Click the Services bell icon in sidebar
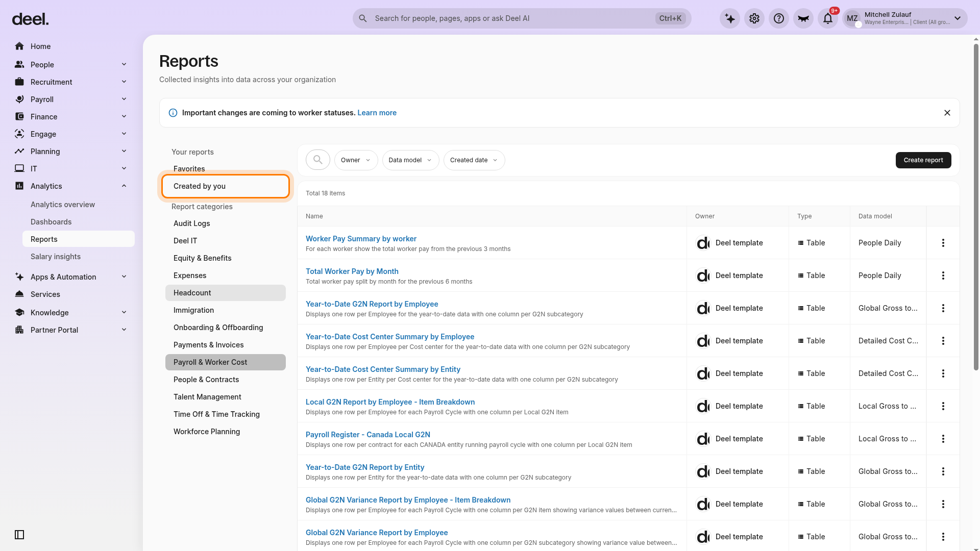 coord(19,294)
